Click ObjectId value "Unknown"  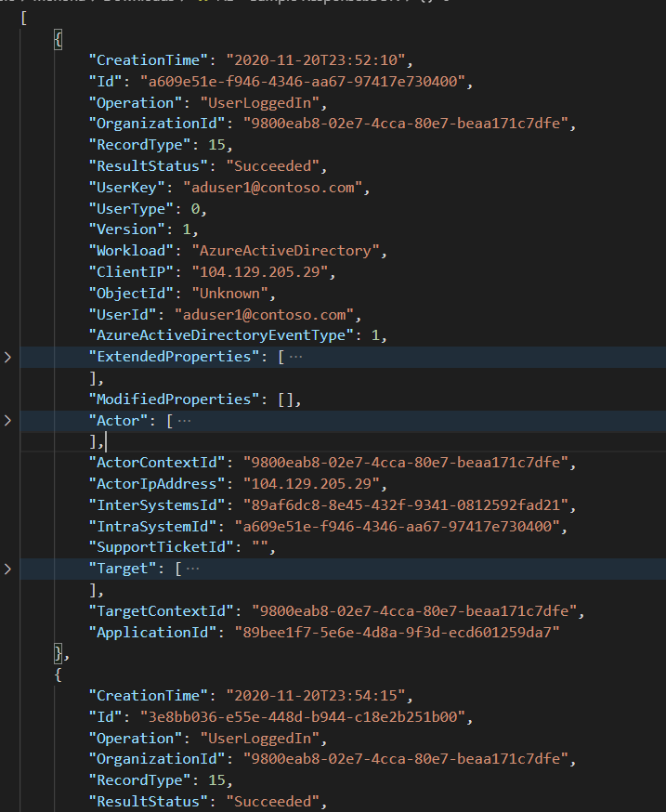pos(230,293)
